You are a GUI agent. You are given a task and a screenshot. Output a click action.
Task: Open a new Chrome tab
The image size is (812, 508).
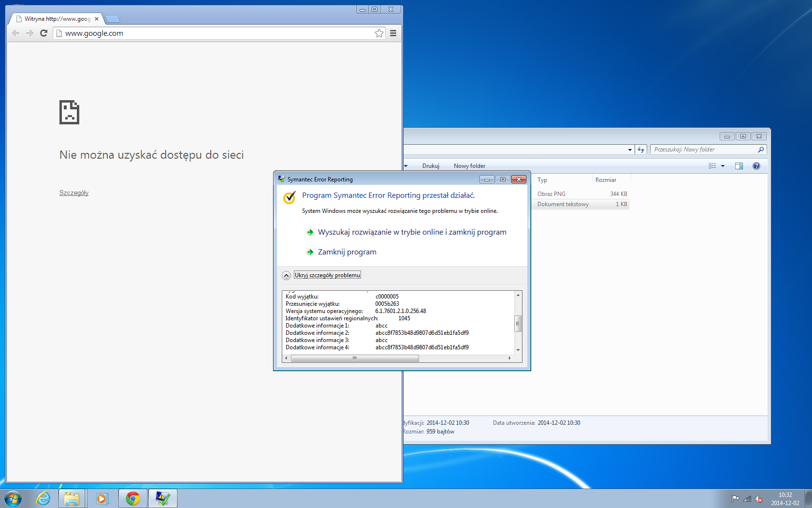tap(113, 19)
